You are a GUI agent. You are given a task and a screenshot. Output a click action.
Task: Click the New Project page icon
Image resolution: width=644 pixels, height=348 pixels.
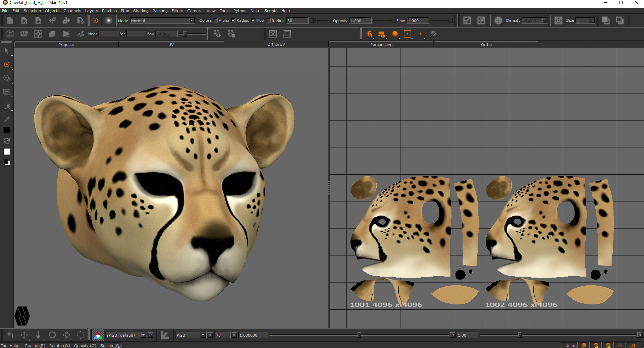10,20
